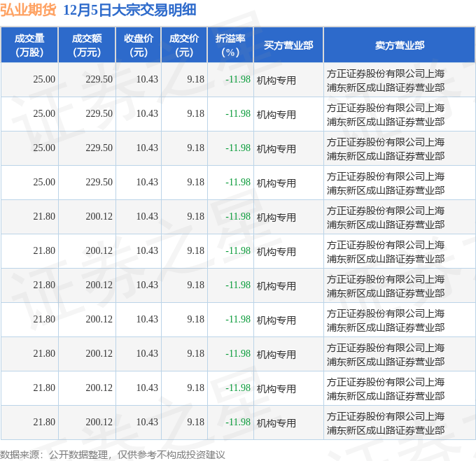This screenshot has height=461, width=476.
Task: Click 9.18 deal price in first row
Action: pos(196,80)
